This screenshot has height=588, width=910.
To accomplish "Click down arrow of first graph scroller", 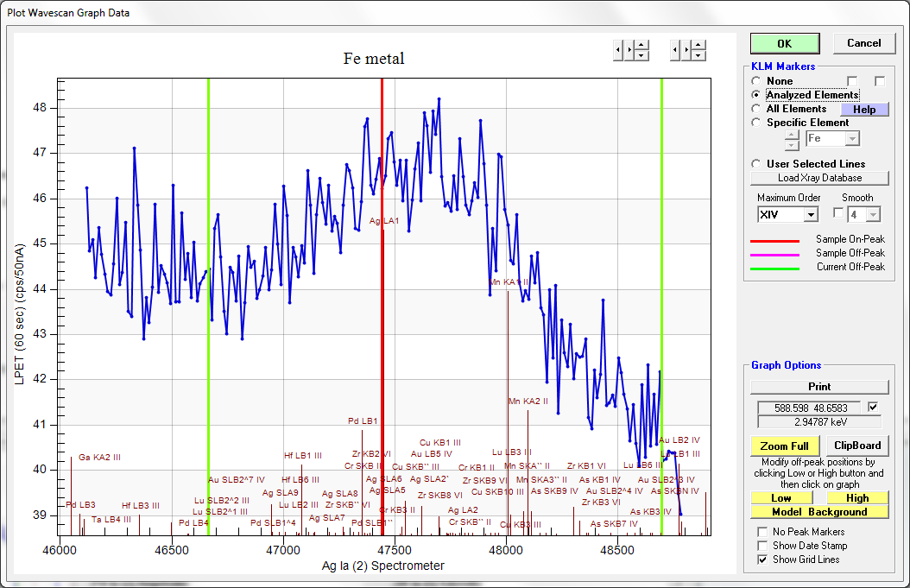I will point(641,56).
